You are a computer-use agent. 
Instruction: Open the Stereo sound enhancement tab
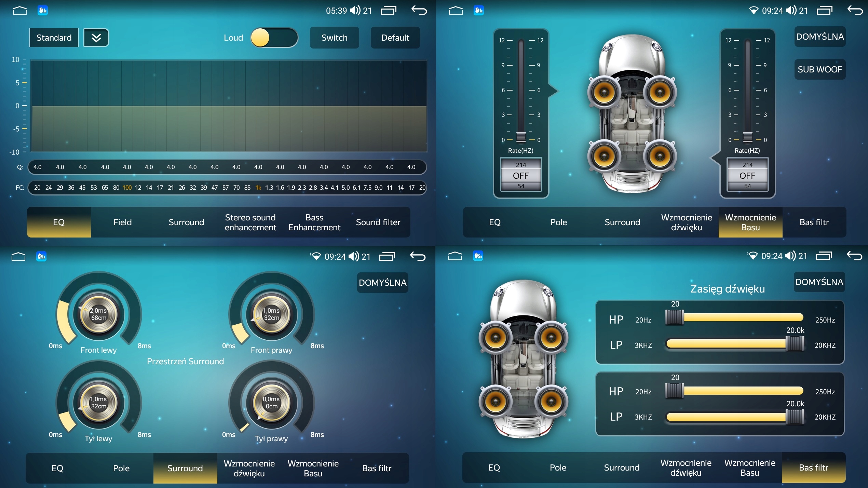pyautogui.click(x=250, y=222)
